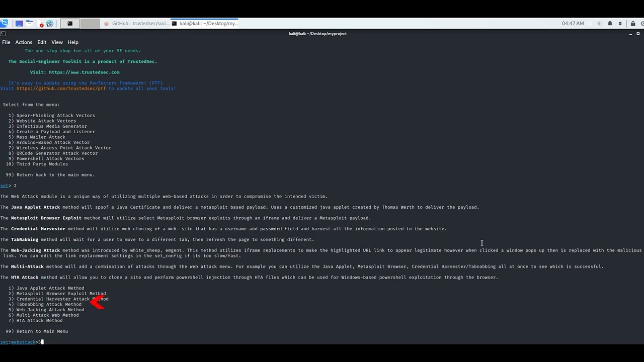Open notifications bell icon
This screenshot has width=644, height=362.
tap(610, 24)
